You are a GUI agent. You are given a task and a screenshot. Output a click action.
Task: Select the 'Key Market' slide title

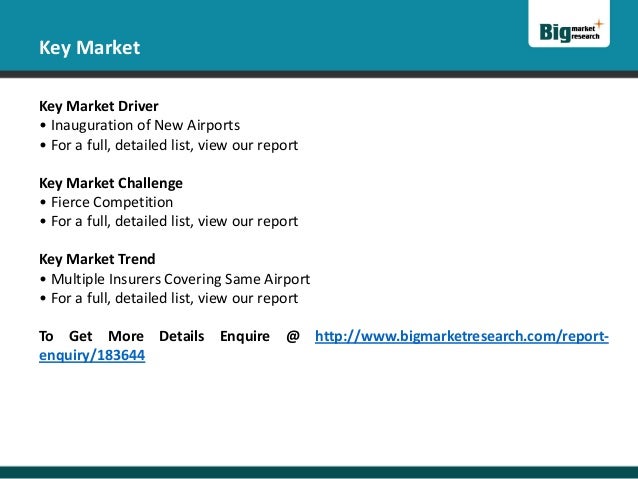coord(90,48)
